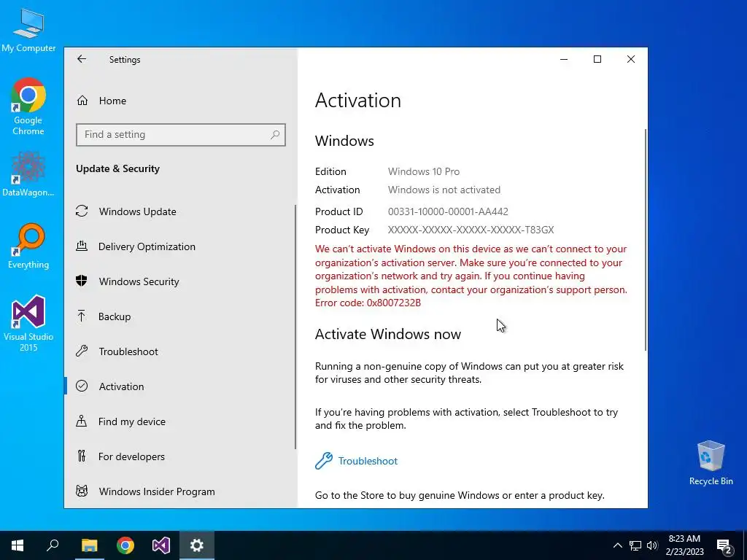Select the Backup upward arrow icon
Image resolution: width=747 pixels, height=560 pixels.
pos(82,316)
